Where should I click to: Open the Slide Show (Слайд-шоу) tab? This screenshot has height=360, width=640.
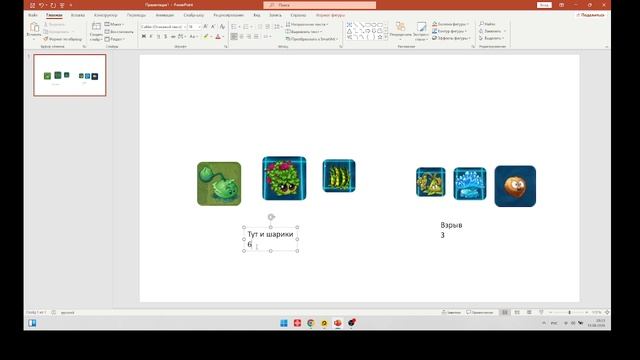coord(193,15)
